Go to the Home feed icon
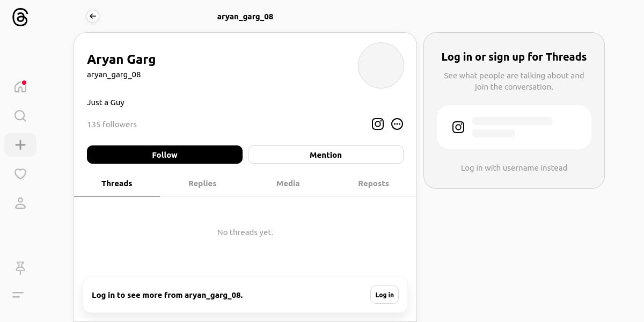This screenshot has height=322, width=644. click(20, 86)
